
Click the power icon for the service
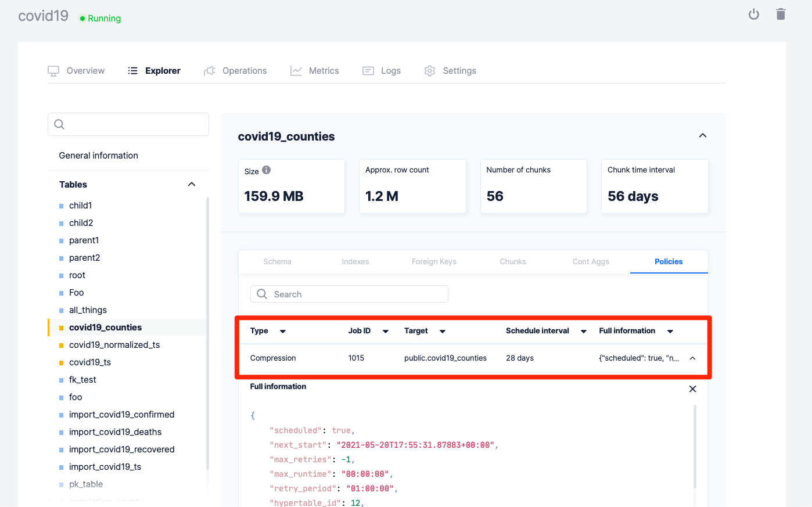753,15
